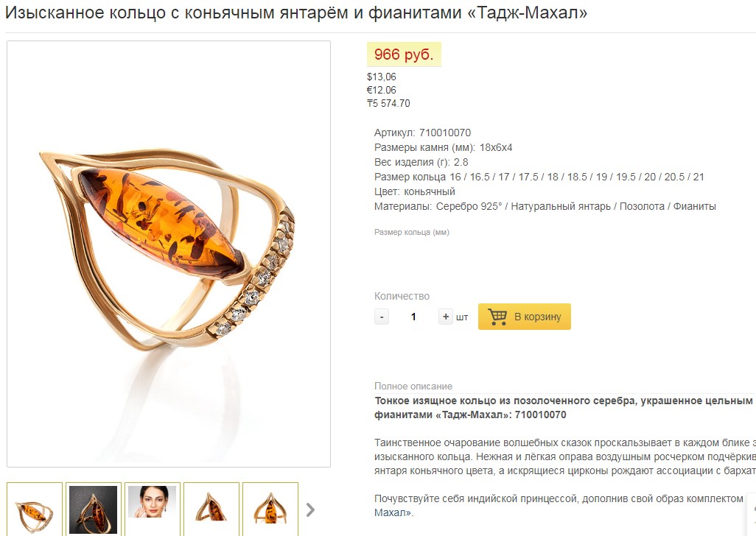Decrease quantity with minus button

pyautogui.click(x=382, y=317)
